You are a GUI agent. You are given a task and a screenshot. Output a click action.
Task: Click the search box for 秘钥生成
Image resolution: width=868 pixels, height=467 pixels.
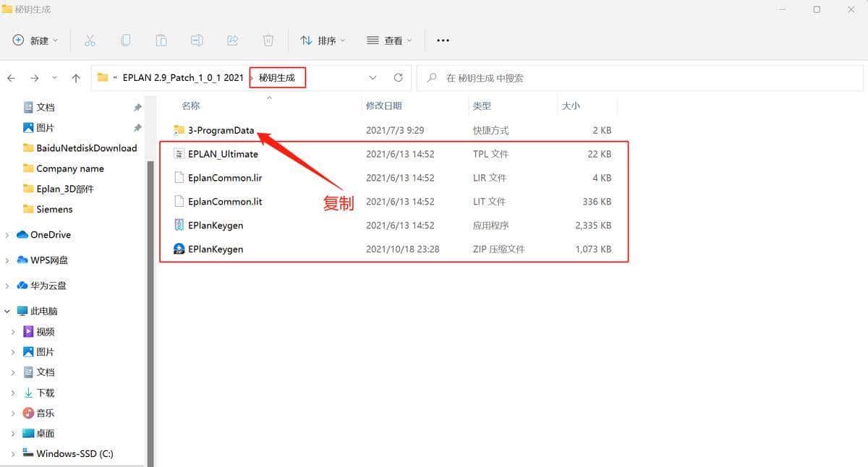[644, 78]
